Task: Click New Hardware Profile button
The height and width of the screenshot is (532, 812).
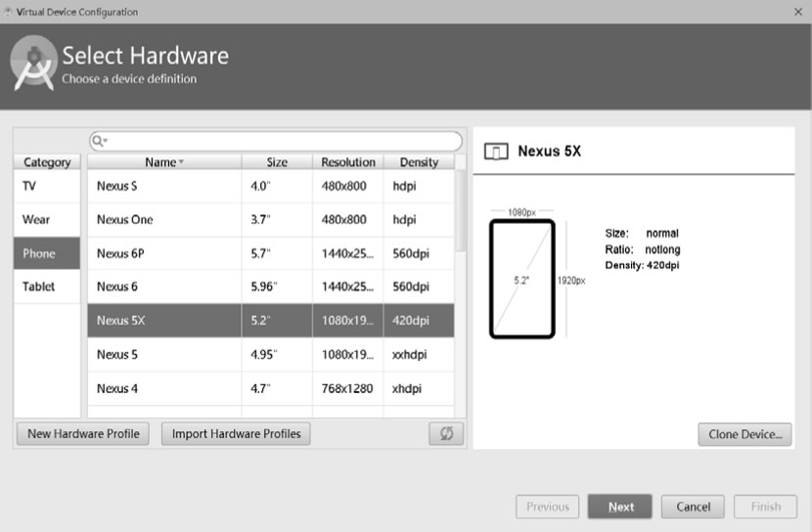Action: [x=83, y=433]
